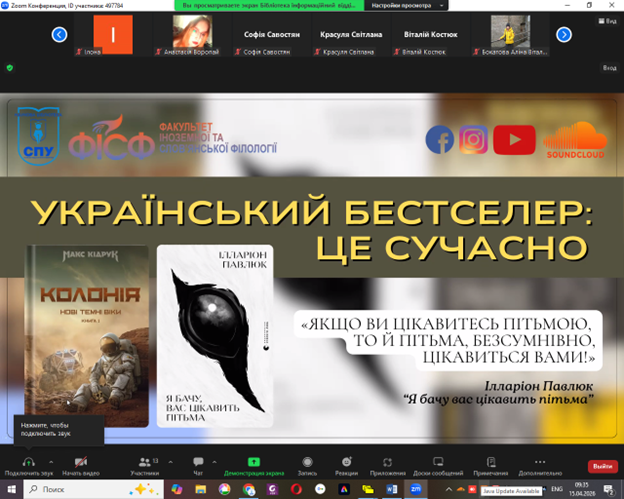
Task: Click the Notes icon in the toolbar
Action: pos(491,461)
